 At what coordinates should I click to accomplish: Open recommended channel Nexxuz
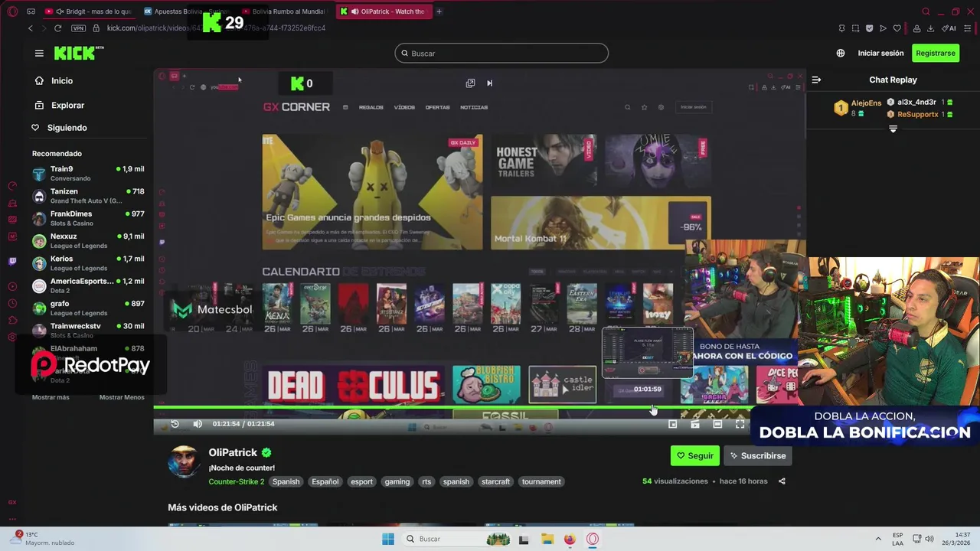coord(88,241)
